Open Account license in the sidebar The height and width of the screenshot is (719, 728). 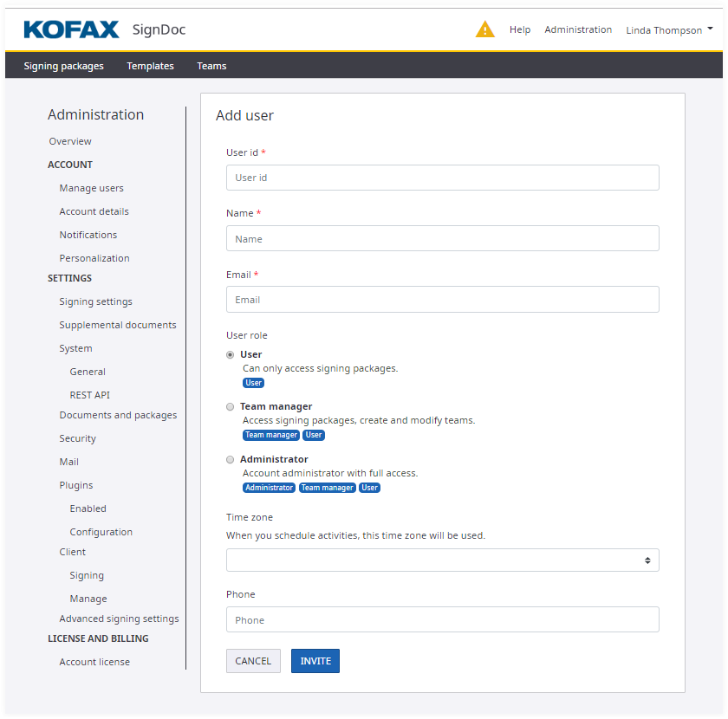[94, 662]
